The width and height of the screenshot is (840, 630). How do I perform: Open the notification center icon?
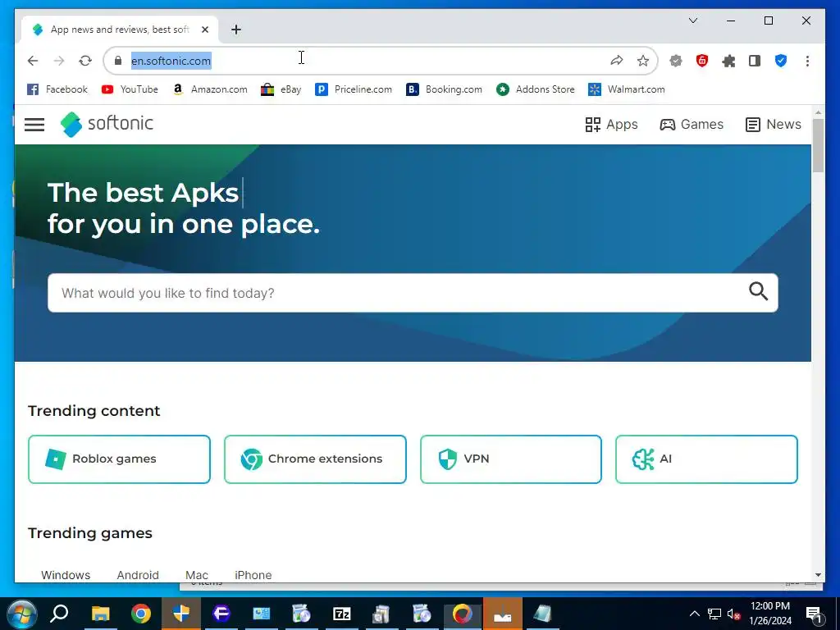pyautogui.click(x=813, y=614)
